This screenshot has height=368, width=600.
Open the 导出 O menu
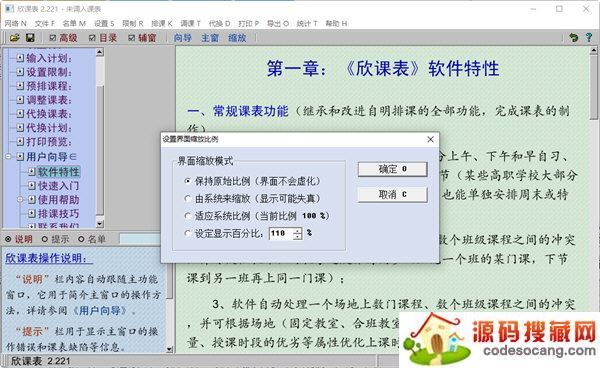277,23
